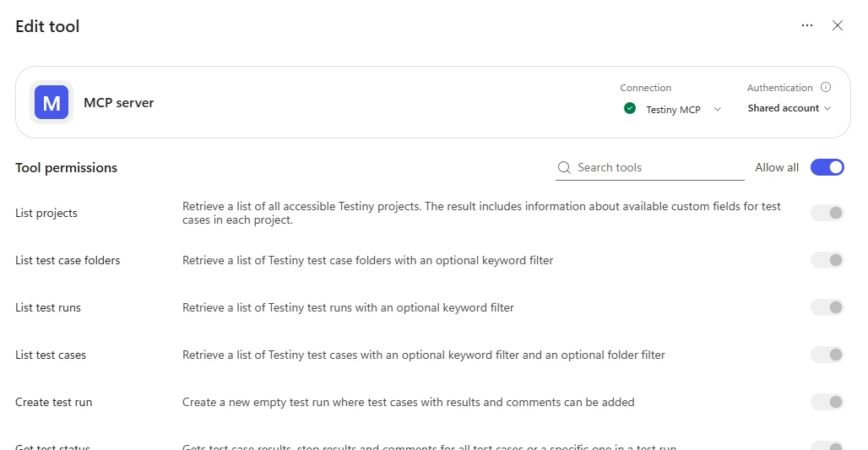Viewport: 868px width, 450px height.
Task: Click the MCP server purple M icon
Action: pyautogui.click(x=52, y=102)
